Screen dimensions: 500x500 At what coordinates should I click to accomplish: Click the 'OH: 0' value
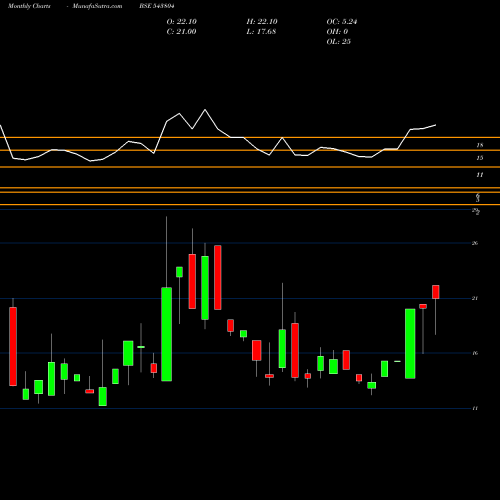[337, 32]
